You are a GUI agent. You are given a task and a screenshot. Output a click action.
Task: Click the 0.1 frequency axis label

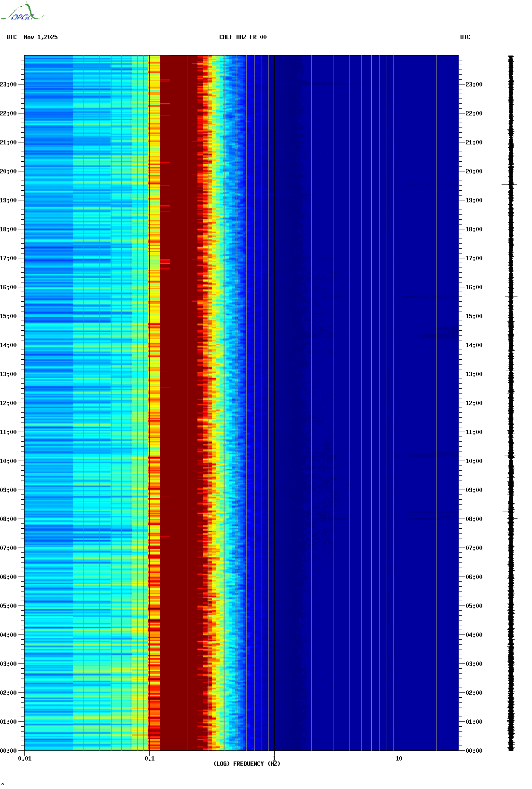click(x=149, y=758)
